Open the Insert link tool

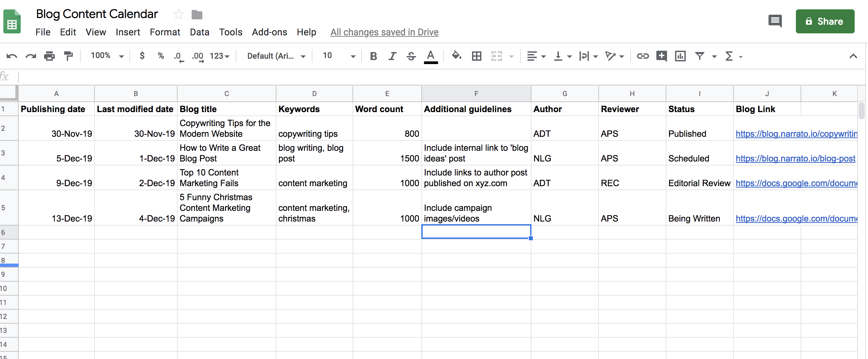click(x=642, y=56)
